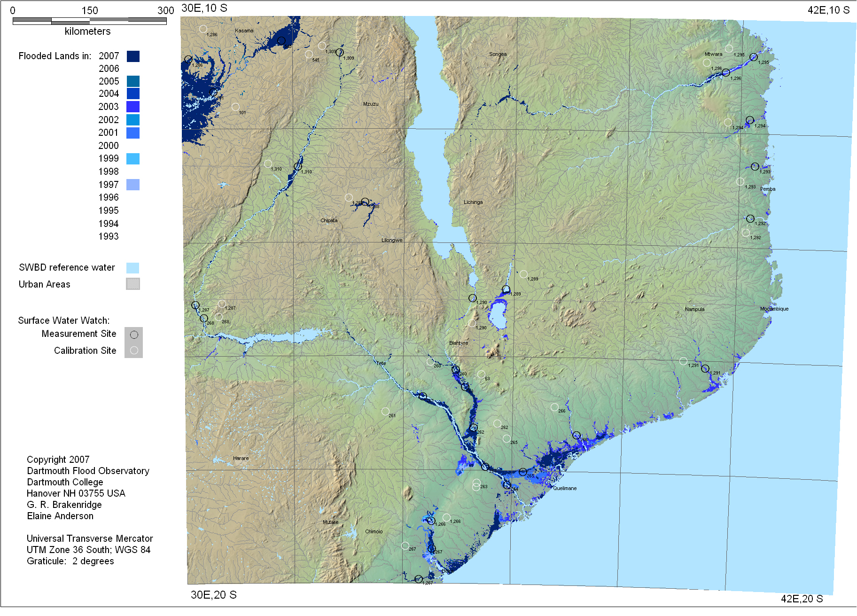
Task: Click the Lilongwe city label
Action: pyautogui.click(x=392, y=240)
